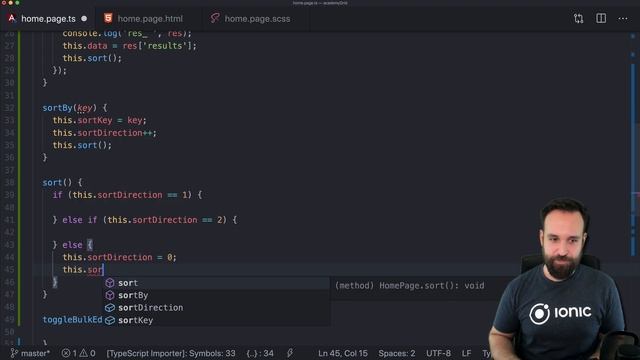Click the sort() method declaration
The height and width of the screenshot is (360, 640).
pos(62,182)
